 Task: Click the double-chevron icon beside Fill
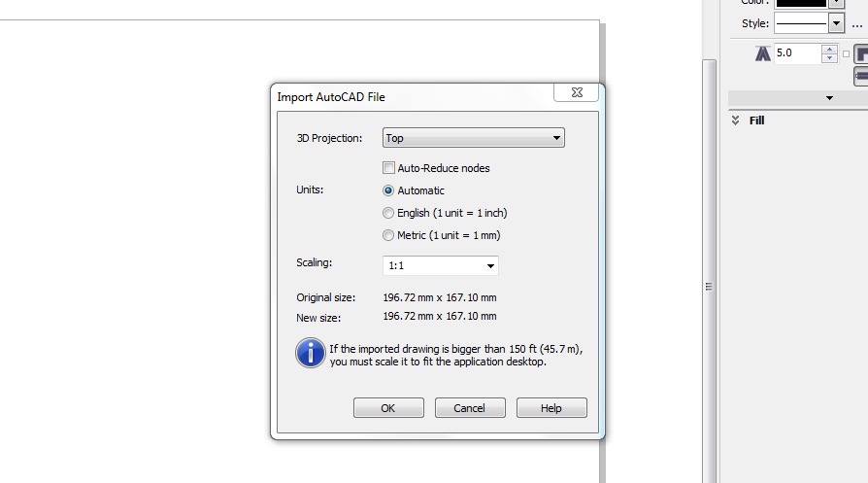735,121
